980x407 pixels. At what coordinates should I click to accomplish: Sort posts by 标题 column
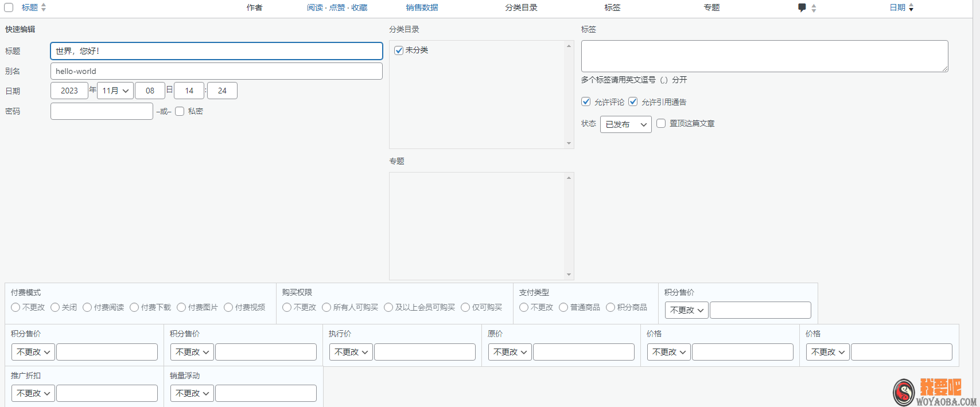(x=30, y=7)
